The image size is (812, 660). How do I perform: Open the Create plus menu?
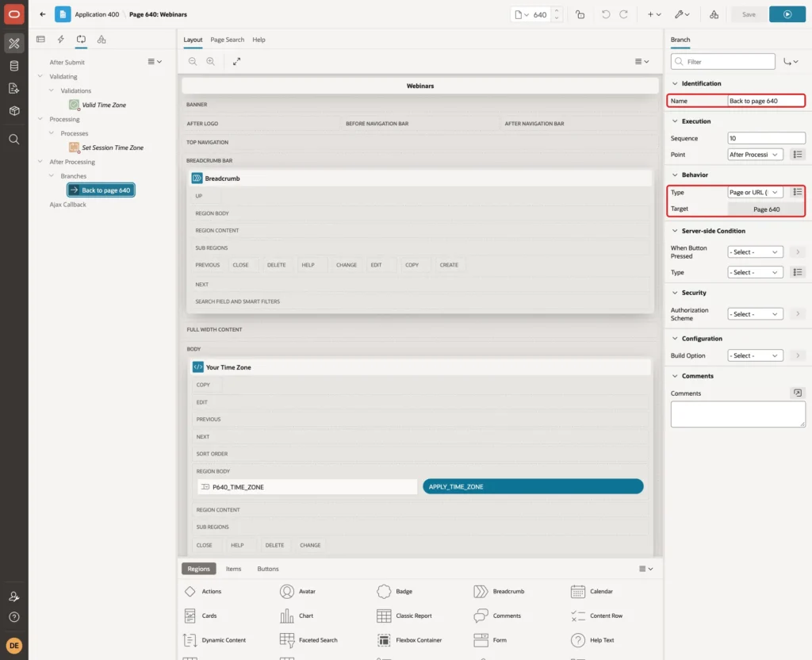click(654, 14)
